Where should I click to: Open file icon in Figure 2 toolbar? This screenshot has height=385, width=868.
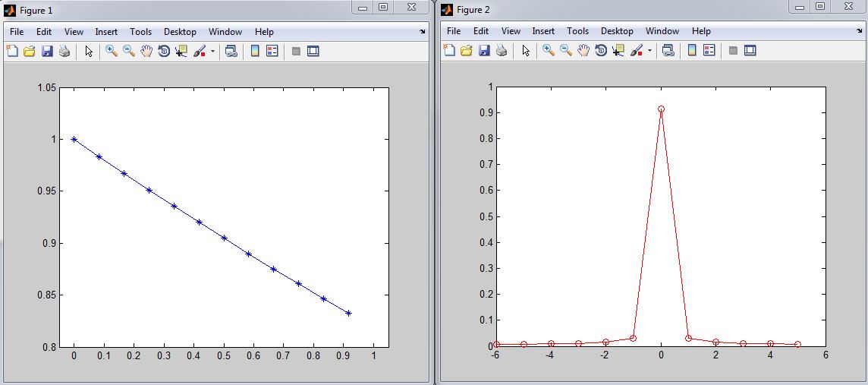coord(467,51)
